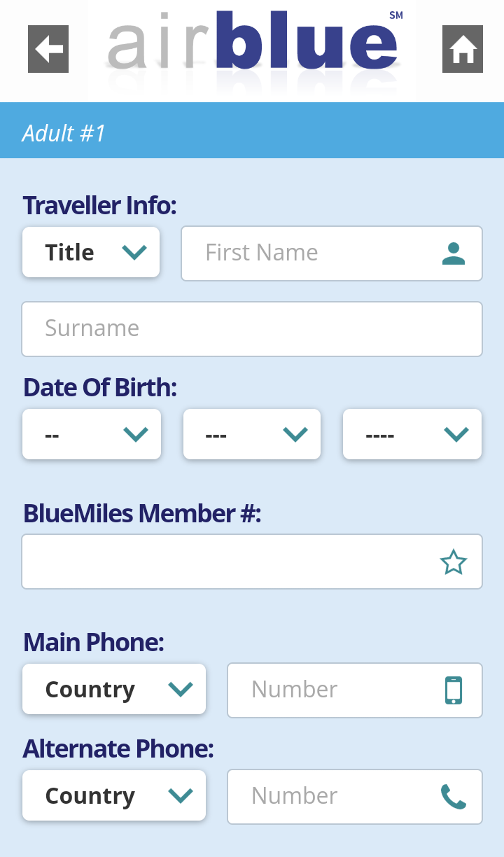Click the telephone handset icon in Alternate Phone

coord(453,796)
